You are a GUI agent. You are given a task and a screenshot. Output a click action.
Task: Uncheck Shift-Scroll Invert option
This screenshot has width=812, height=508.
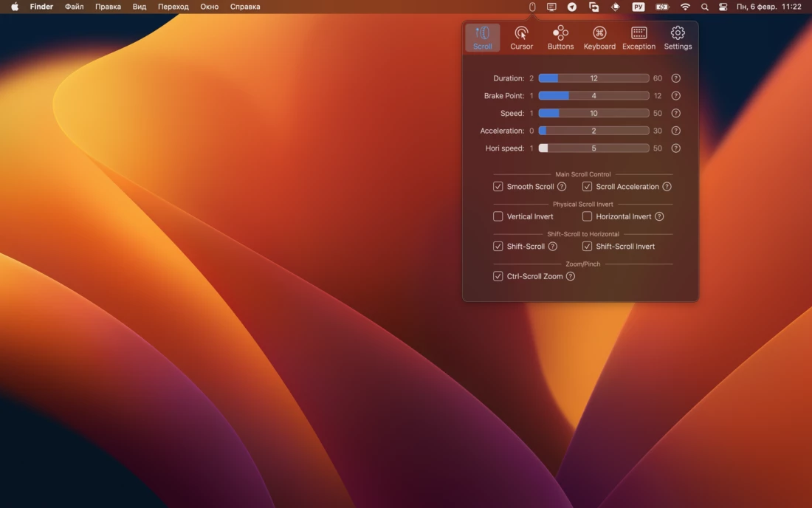pyautogui.click(x=587, y=247)
